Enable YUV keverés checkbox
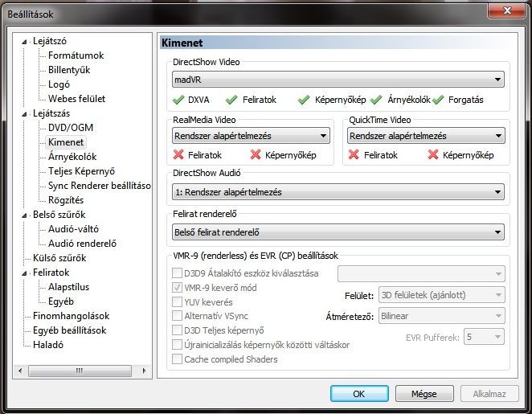The width and height of the screenshot is (532, 414). click(177, 301)
